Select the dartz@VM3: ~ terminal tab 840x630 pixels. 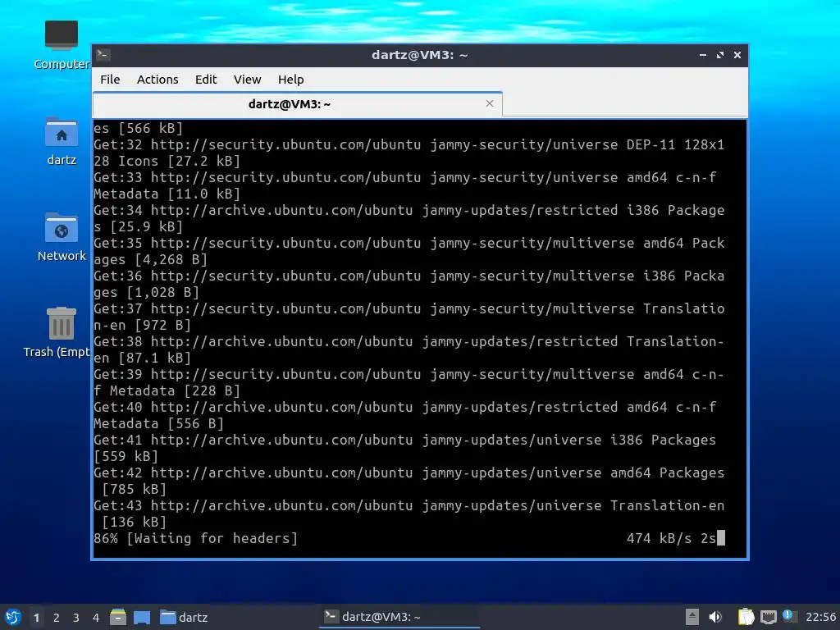click(x=297, y=104)
